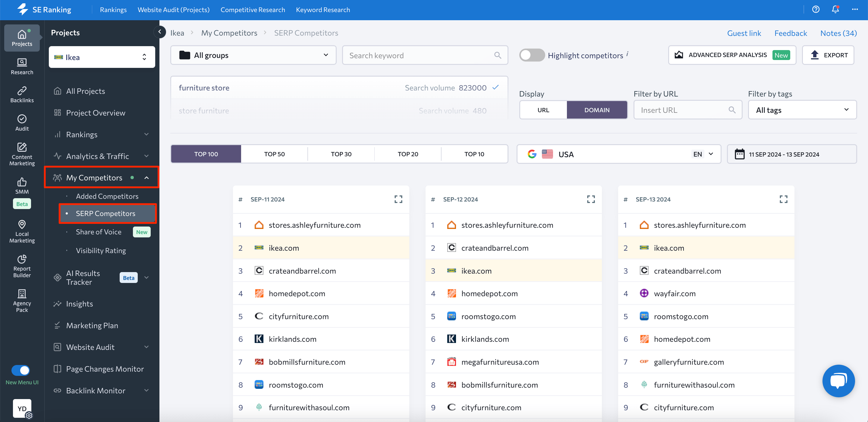The image size is (868, 422).
Task: Click the ADVANCED SERP ANALYSIS button
Action: pos(732,55)
